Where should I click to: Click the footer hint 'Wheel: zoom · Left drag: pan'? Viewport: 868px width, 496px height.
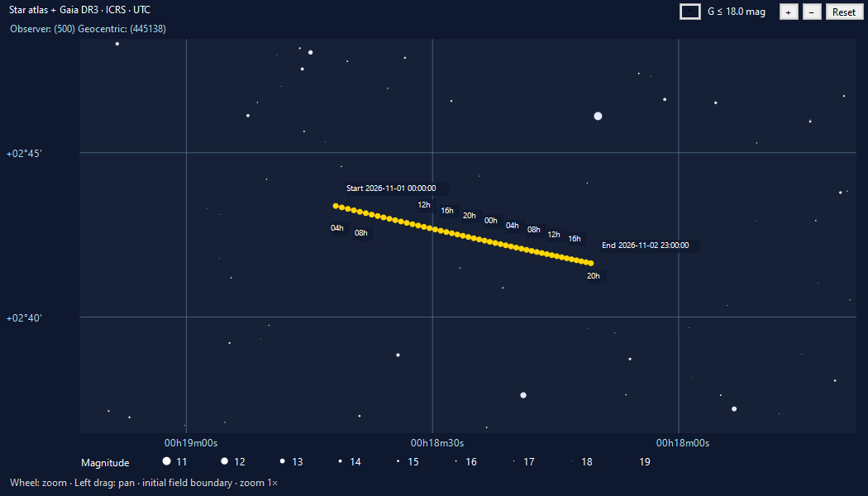(x=72, y=483)
